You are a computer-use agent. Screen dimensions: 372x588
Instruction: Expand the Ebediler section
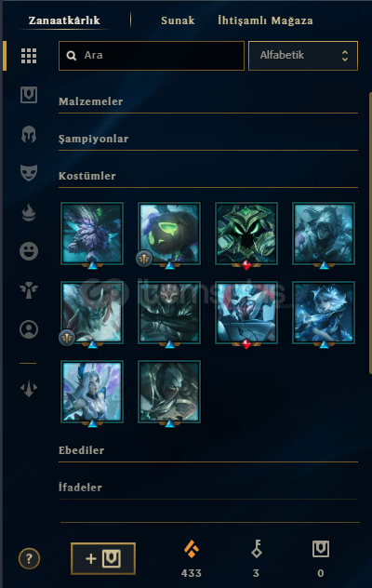point(208,450)
